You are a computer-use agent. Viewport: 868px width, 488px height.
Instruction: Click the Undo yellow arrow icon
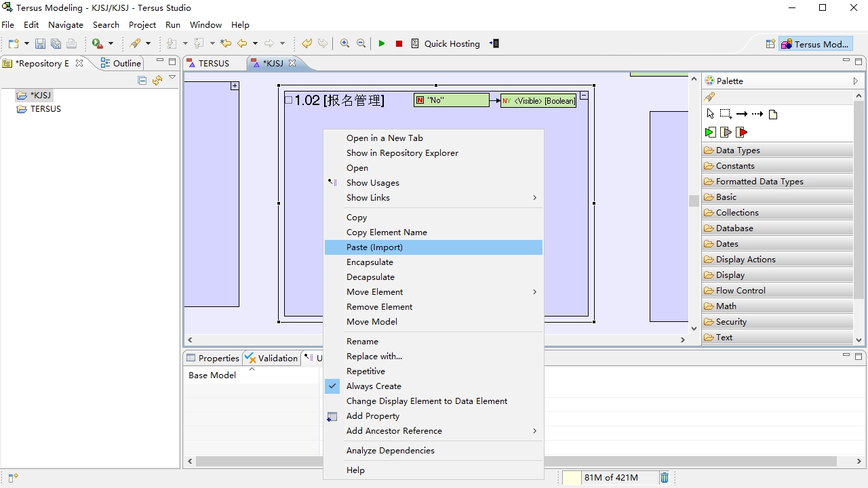307,43
